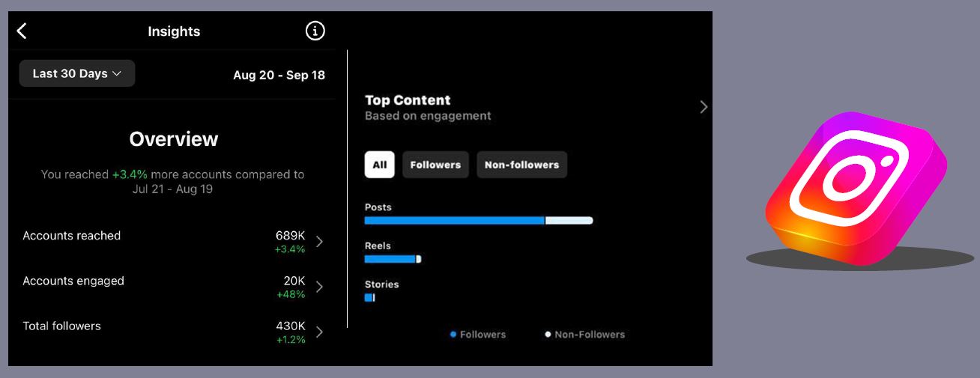The image size is (980, 378).
Task: Click the Total followers label
Action: 61,326
